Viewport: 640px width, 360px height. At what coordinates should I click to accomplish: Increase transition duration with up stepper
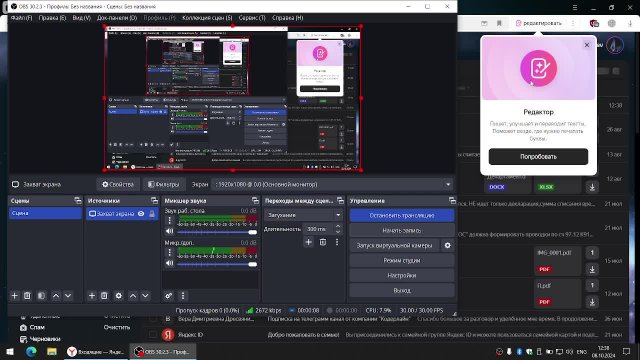point(338,227)
